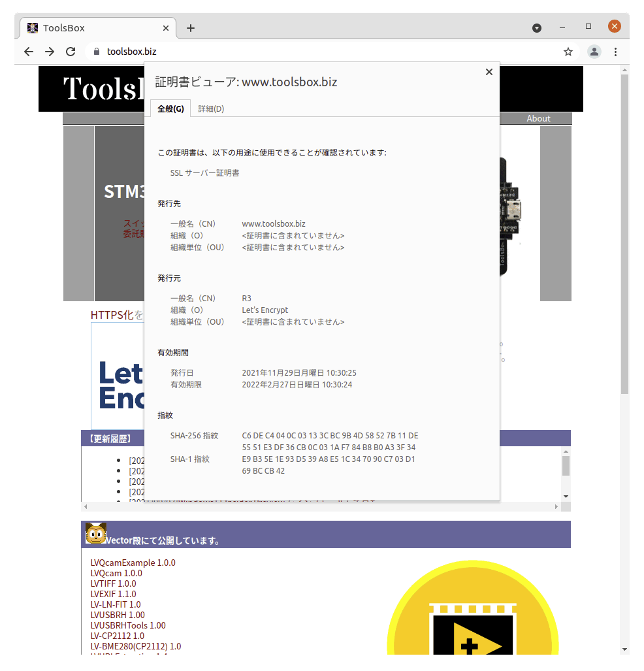Go back to the previous page
This screenshot has width=644, height=671.
(29, 52)
